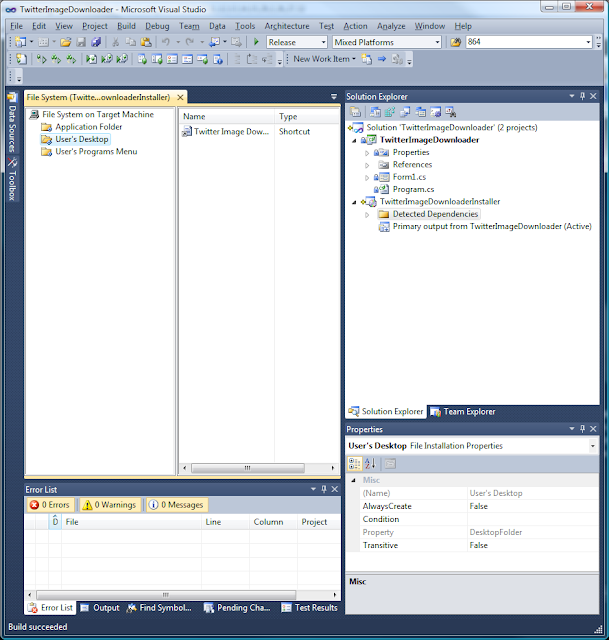
Task: Collapse the TwitterImageDownloader project node
Action: (x=354, y=140)
